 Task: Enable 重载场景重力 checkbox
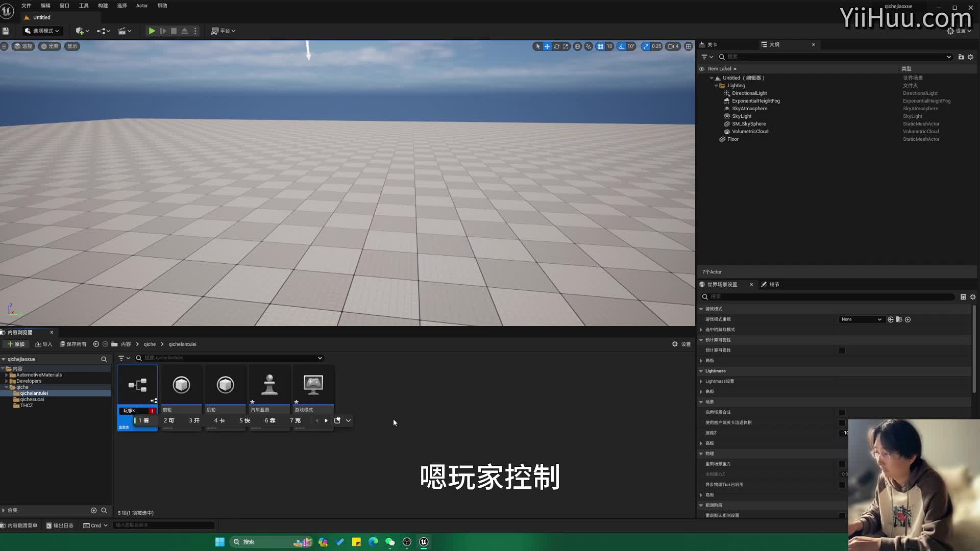pos(842,464)
